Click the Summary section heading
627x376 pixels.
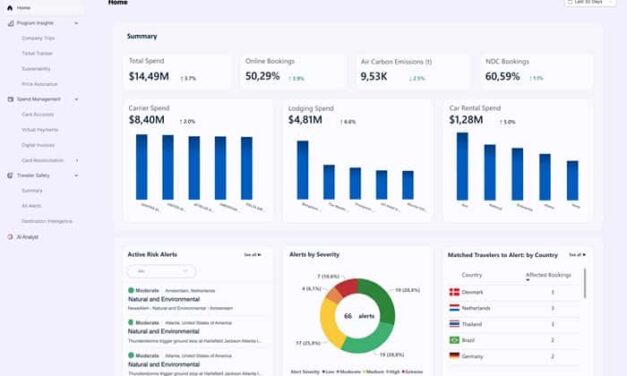(142, 36)
